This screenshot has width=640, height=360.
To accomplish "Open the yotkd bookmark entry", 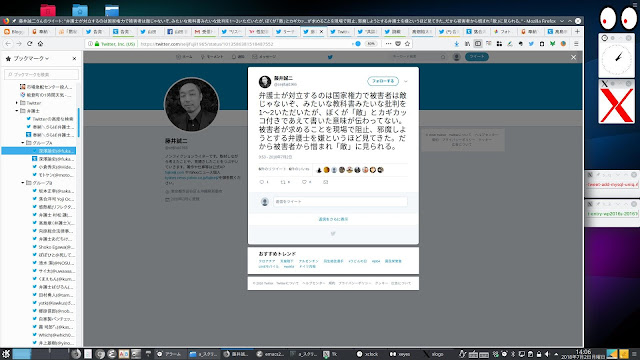I will pyautogui.click(x=53, y=303).
